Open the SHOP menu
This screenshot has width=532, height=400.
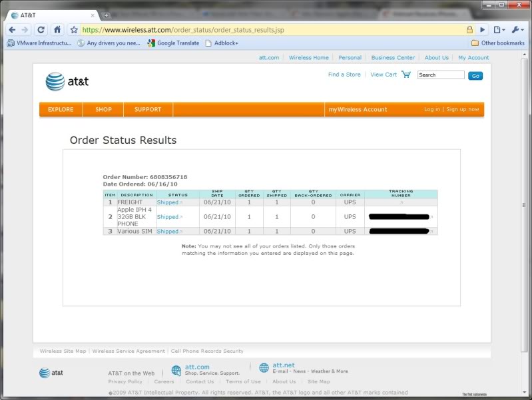103,109
